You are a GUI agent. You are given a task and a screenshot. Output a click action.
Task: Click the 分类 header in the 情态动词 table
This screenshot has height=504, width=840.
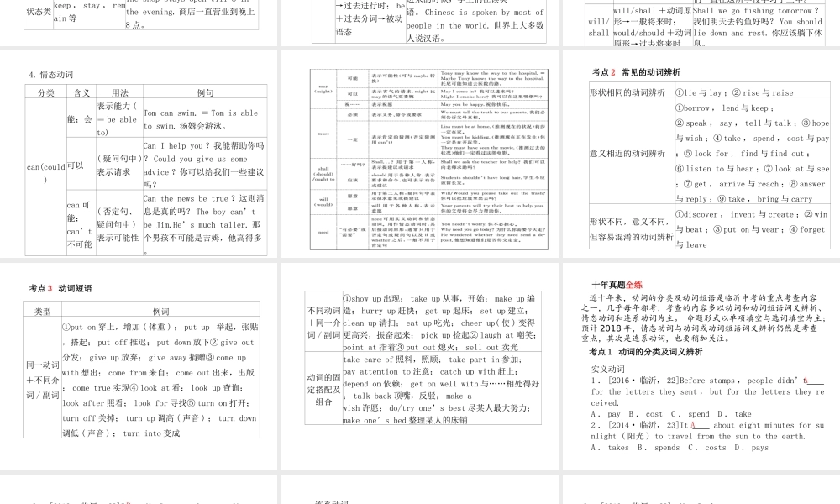point(46,92)
